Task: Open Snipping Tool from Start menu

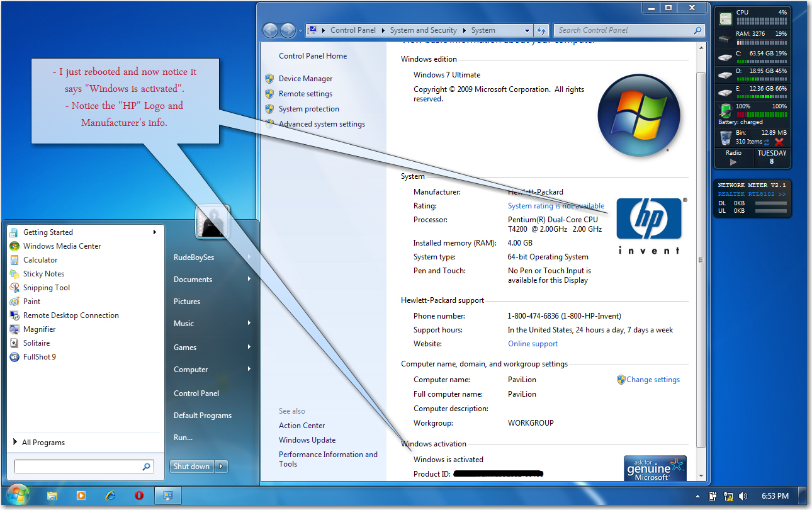Action: point(46,288)
